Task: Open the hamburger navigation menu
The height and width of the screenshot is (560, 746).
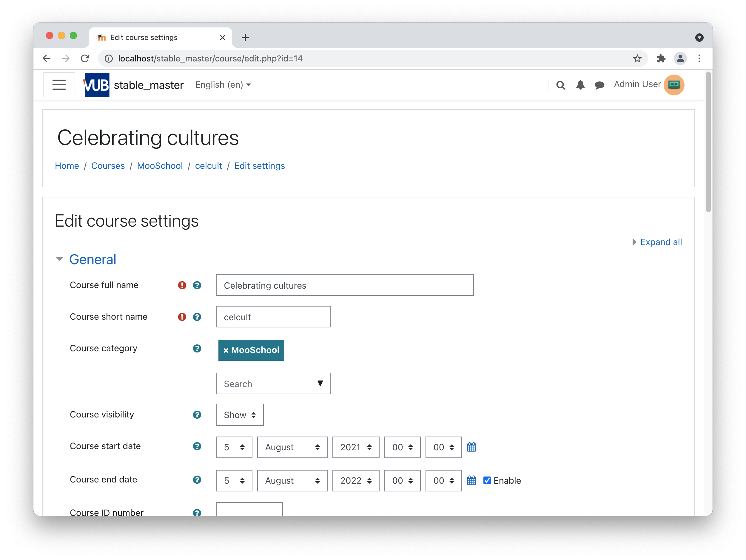Action: click(x=59, y=85)
